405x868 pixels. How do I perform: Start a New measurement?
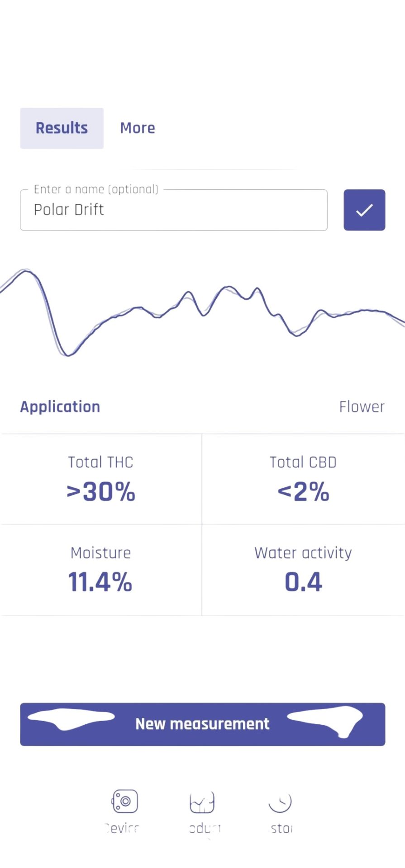point(203,724)
